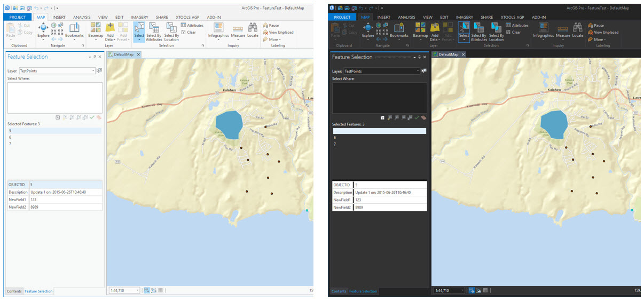The image size is (644, 302).
Task: Click the blue lake polygon on light-theme map
Action: [x=228, y=122]
